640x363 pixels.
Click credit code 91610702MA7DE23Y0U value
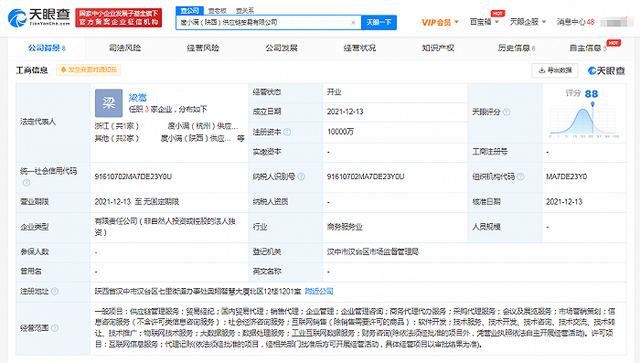pyautogui.click(x=133, y=176)
